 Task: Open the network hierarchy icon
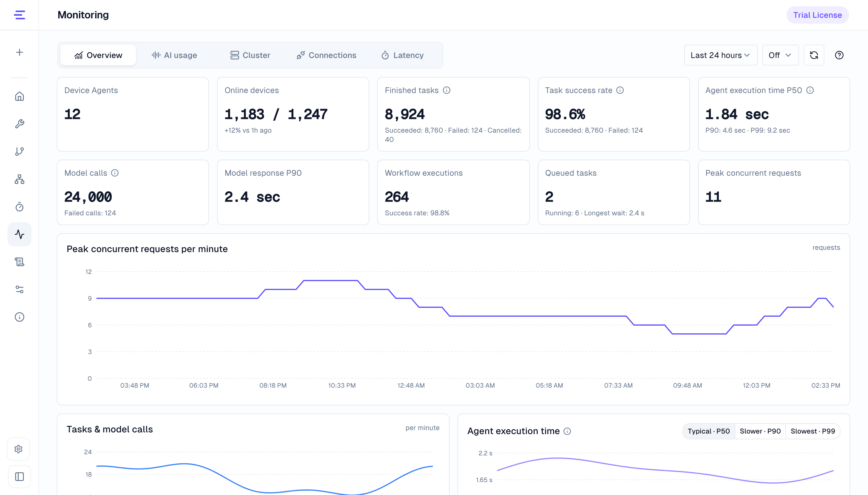(x=19, y=179)
